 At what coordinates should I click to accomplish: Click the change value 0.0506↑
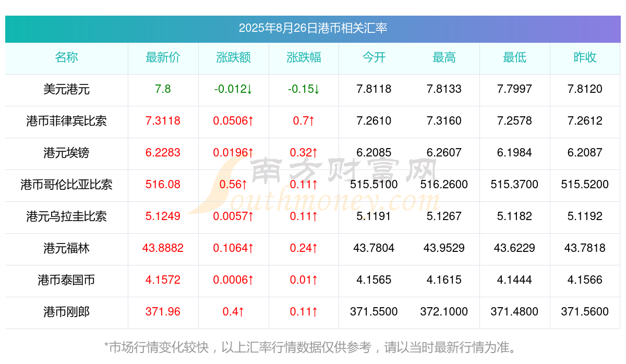point(234,121)
